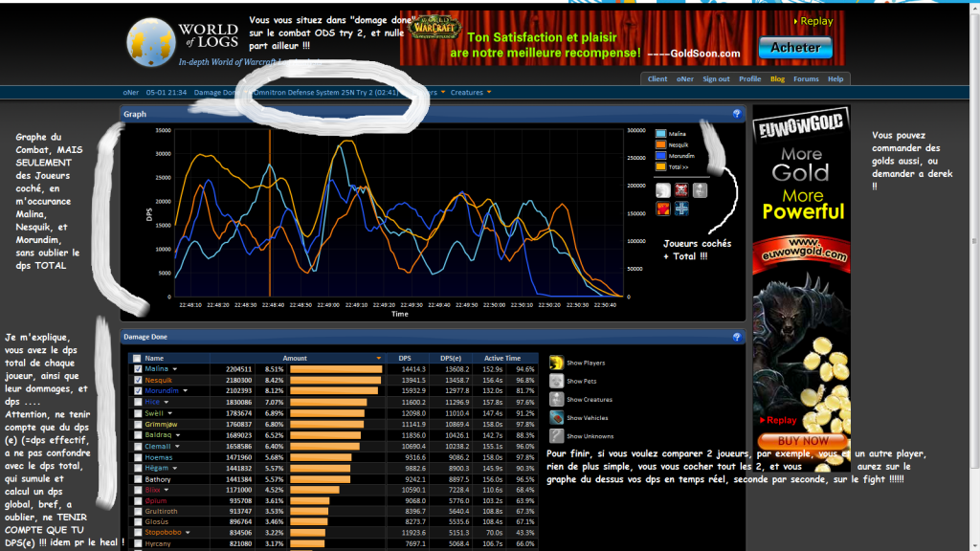Expand the dropdown arrow next to Morundim
The image size is (980, 551).
[x=185, y=391]
